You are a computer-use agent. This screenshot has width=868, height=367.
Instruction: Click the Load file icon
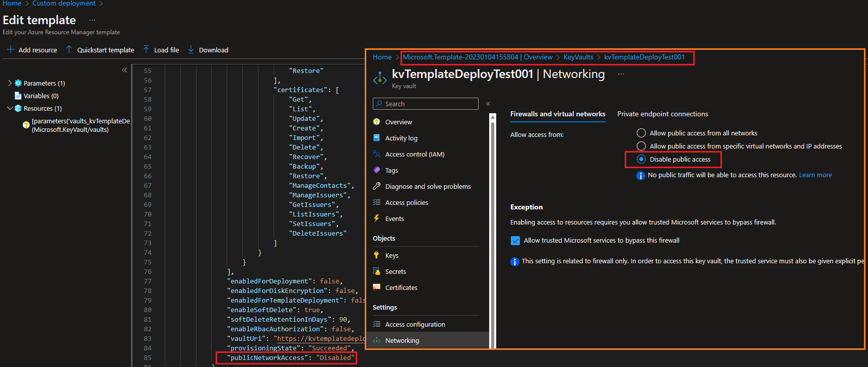point(146,50)
